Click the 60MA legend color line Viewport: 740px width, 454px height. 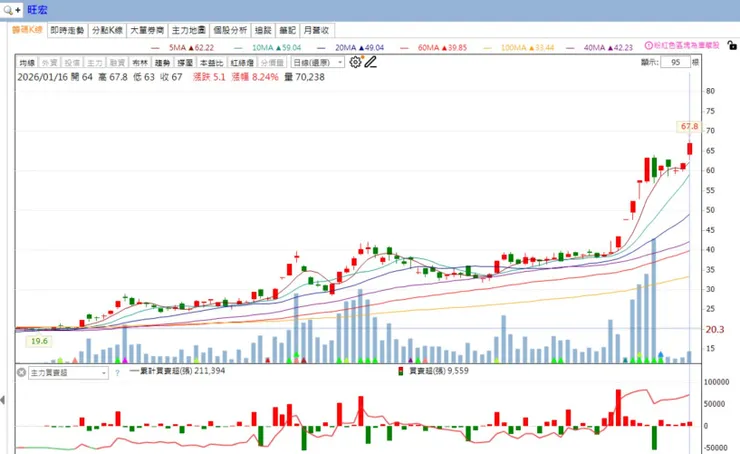pos(404,48)
